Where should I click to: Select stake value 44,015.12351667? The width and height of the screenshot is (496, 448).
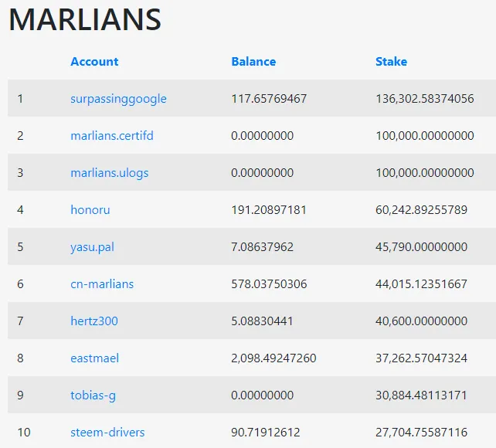(421, 284)
